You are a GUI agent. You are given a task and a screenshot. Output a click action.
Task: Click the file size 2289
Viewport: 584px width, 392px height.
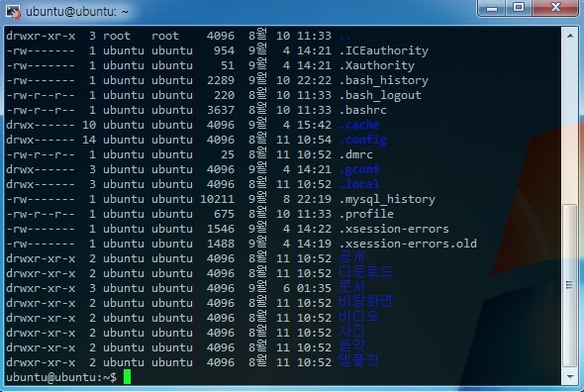tap(221, 80)
